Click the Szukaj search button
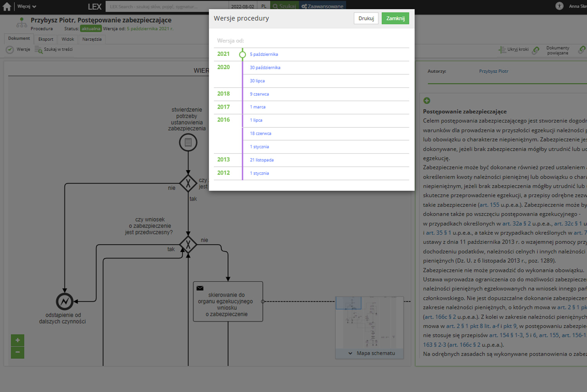Viewport: 587px width, 392px height. (x=284, y=7)
